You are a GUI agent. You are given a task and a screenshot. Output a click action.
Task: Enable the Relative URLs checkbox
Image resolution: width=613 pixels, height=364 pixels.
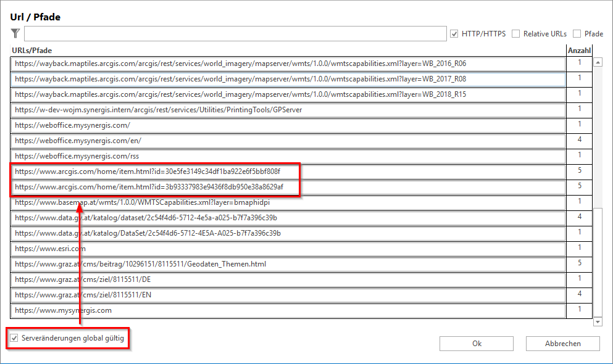pos(515,34)
